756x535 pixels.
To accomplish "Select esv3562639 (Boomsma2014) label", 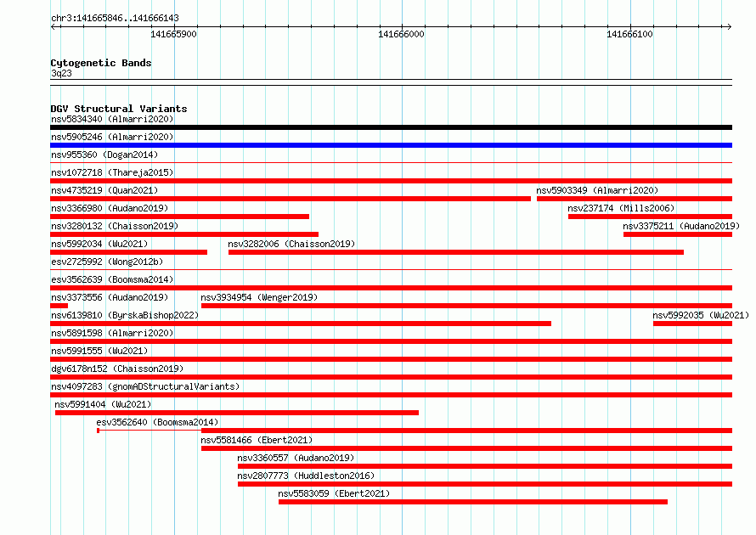I will click(112, 279).
